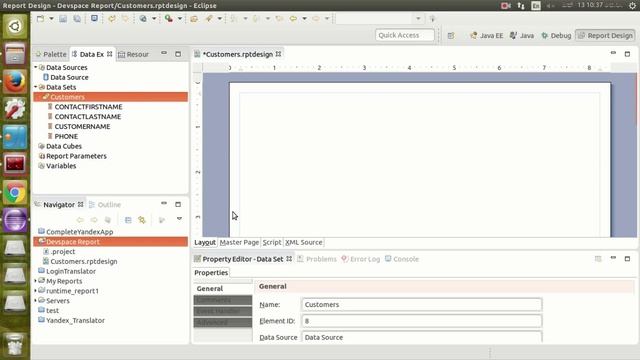This screenshot has width=640, height=360.
Task: Select the CUSTOMERNAME column
Action: click(79, 127)
